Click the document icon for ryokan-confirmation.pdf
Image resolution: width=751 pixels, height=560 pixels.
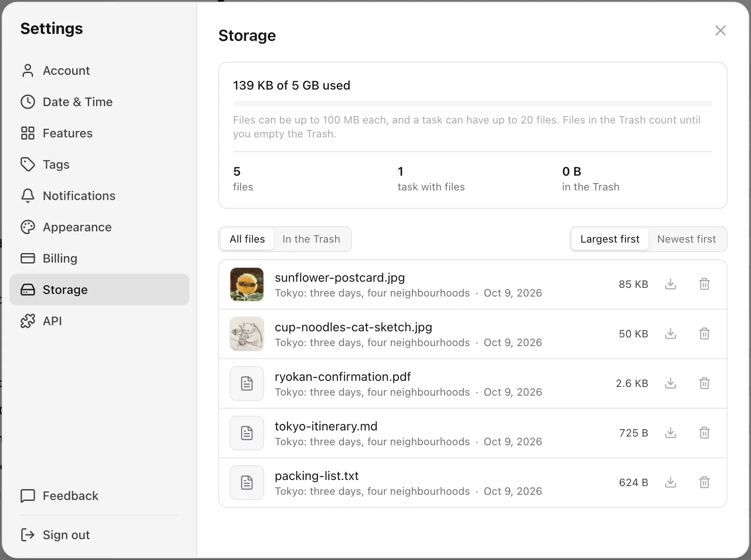click(x=247, y=383)
